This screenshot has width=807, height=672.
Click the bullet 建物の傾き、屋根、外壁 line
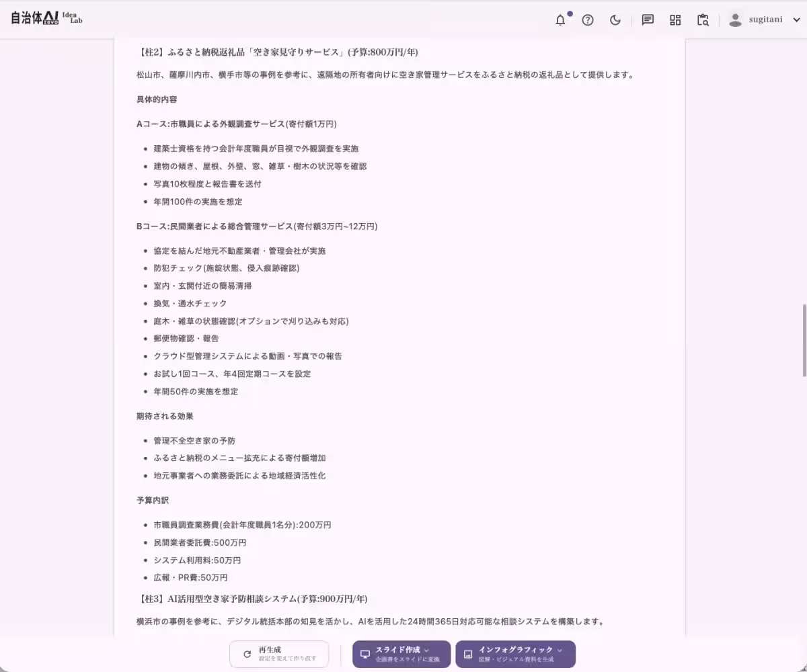[x=260, y=166]
